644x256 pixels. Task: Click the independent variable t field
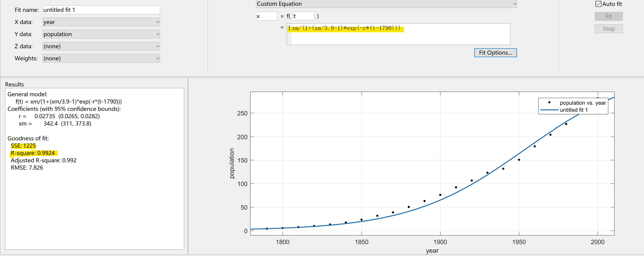(303, 16)
